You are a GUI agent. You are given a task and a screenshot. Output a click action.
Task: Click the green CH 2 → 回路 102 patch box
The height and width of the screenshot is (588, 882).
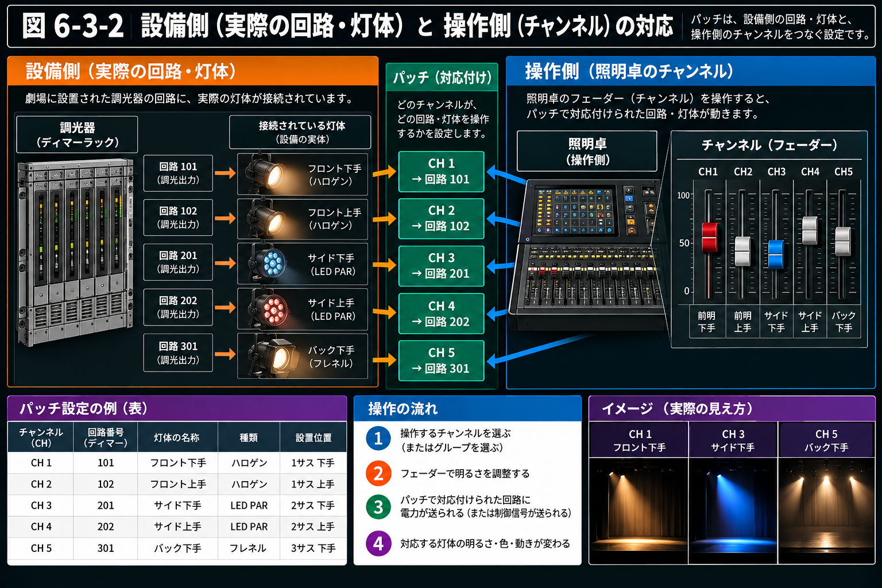coord(441,219)
